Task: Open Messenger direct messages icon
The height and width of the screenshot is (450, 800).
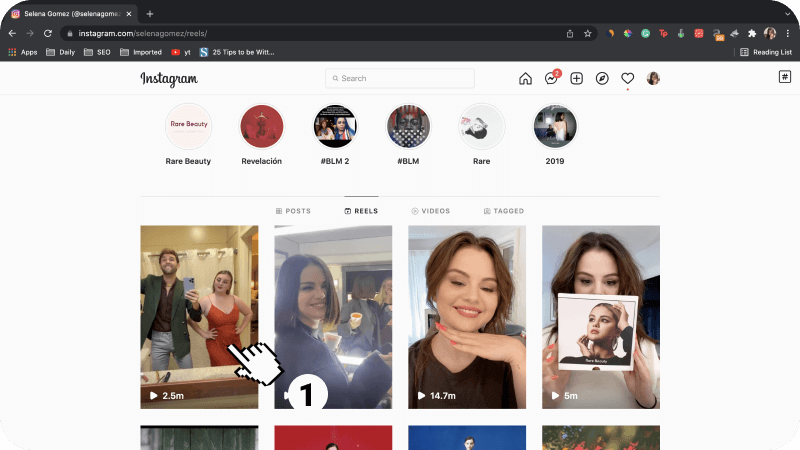Action: [x=550, y=79]
